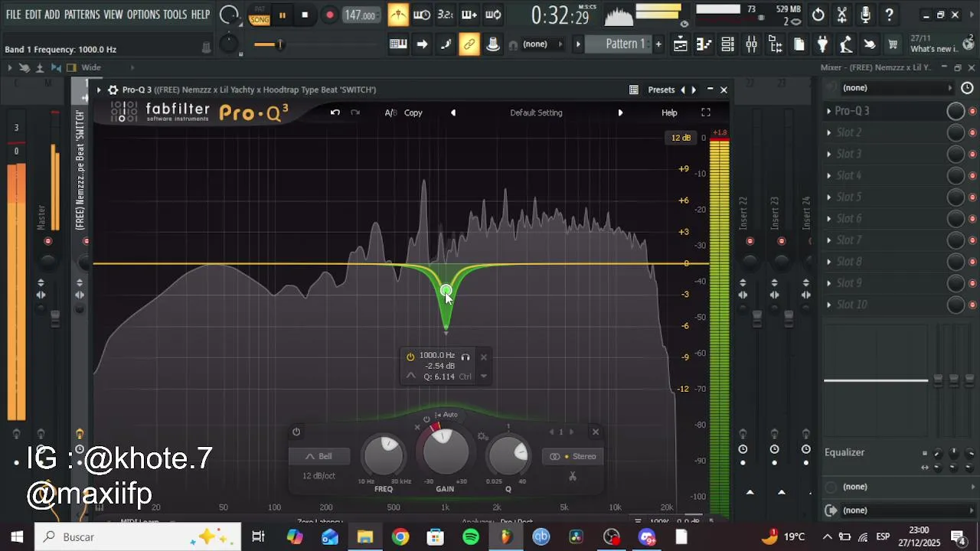Open the TOOLS menu
980x551 pixels.
pyautogui.click(x=175, y=15)
